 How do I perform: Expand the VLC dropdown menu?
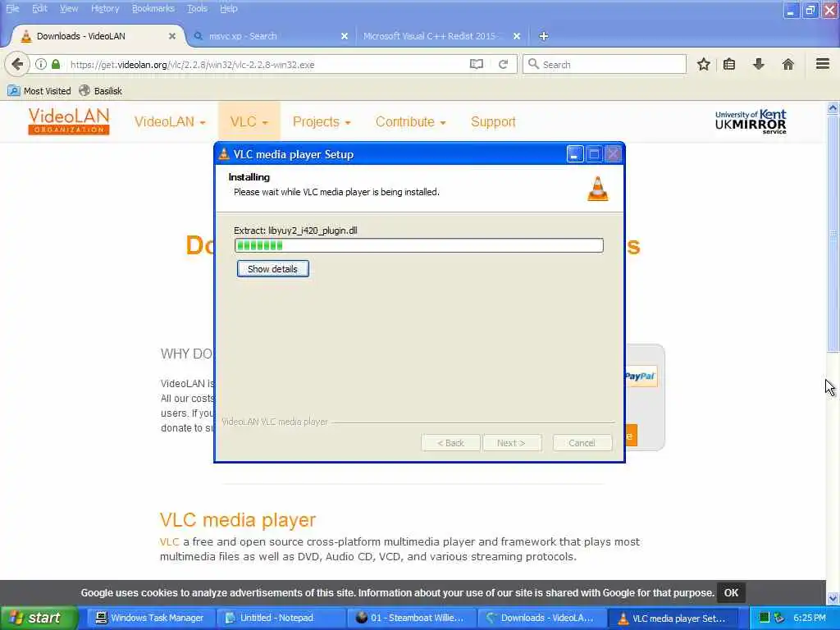point(249,121)
